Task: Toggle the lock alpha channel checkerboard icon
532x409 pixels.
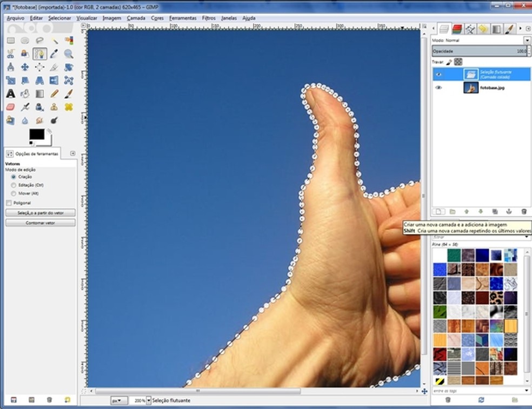Action: click(x=458, y=62)
